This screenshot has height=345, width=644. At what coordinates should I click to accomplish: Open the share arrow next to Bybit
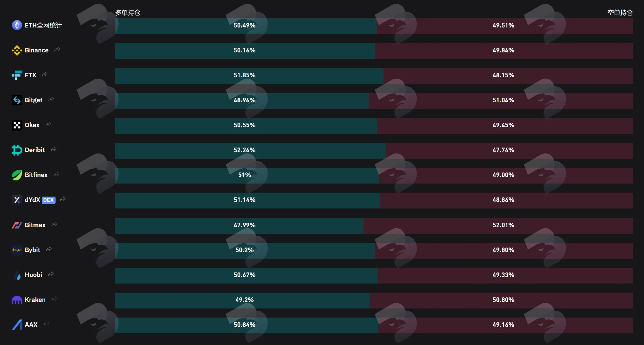pos(49,249)
